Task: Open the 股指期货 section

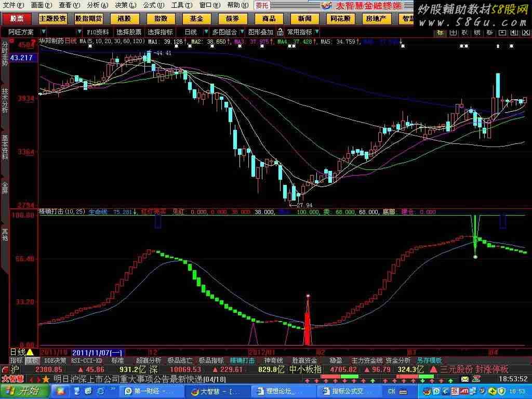Action: 88,19
